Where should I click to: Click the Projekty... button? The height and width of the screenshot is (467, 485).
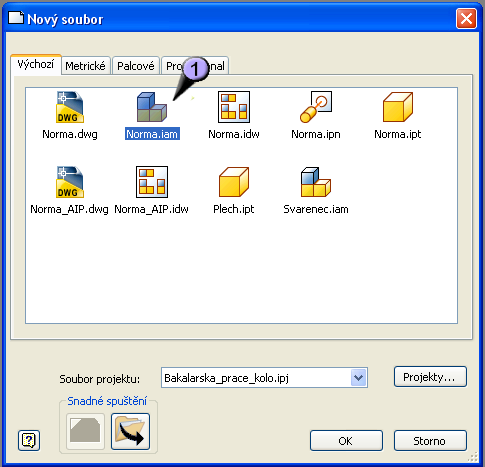[430, 377]
